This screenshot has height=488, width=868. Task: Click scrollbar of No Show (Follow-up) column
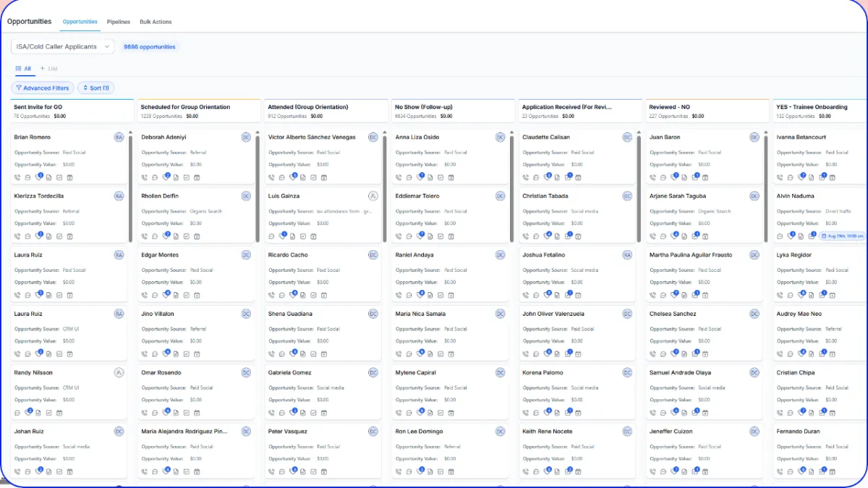[x=512, y=188]
